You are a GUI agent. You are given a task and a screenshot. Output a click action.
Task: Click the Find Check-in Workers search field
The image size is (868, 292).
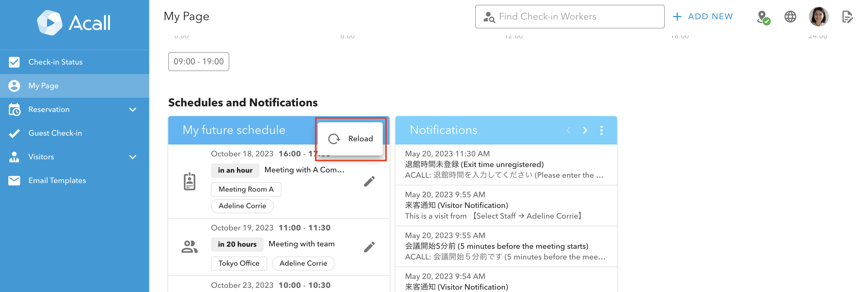pyautogui.click(x=569, y=17)
